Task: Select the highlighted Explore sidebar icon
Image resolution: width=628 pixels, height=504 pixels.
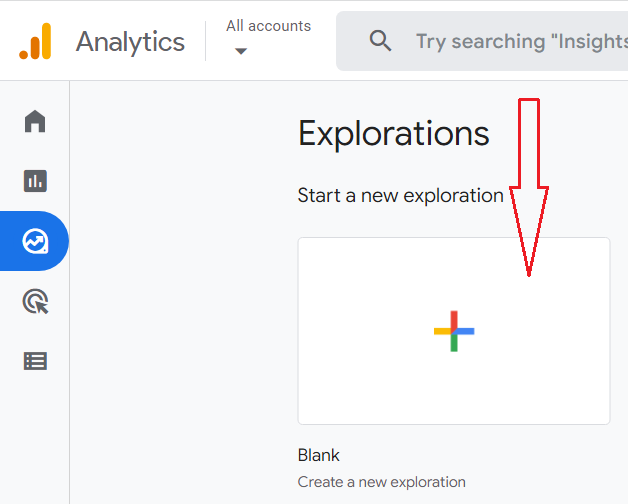Action: pyautogui.click(x=35, y=241)
